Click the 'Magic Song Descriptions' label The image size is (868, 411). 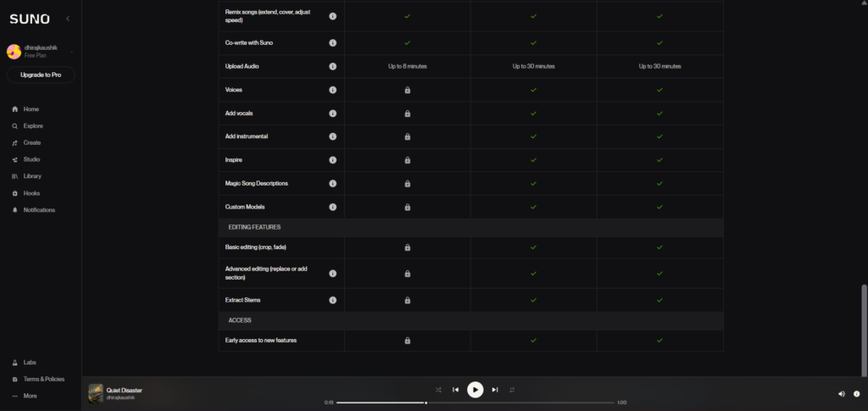point(256,183)
